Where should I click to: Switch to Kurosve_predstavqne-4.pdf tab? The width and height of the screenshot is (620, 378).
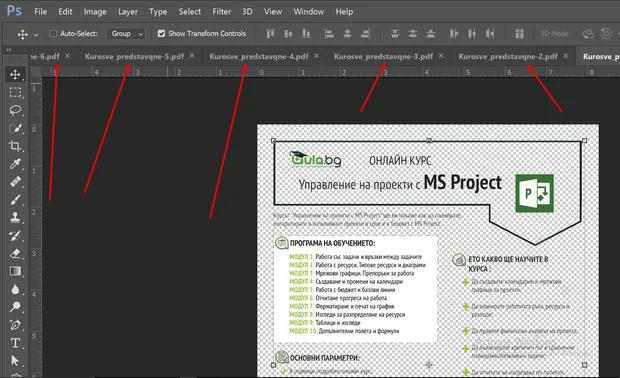[x=259, y=57]
